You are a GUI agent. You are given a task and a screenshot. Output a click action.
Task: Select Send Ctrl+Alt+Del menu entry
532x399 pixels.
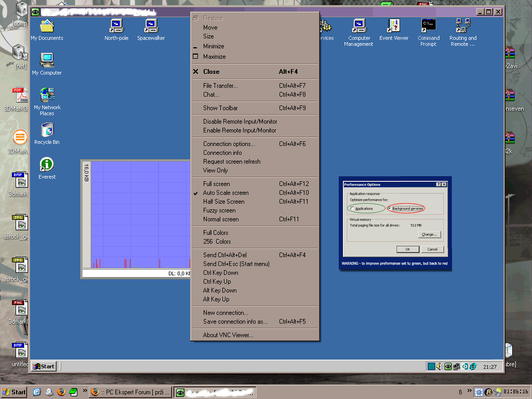[x=224, y=255]
